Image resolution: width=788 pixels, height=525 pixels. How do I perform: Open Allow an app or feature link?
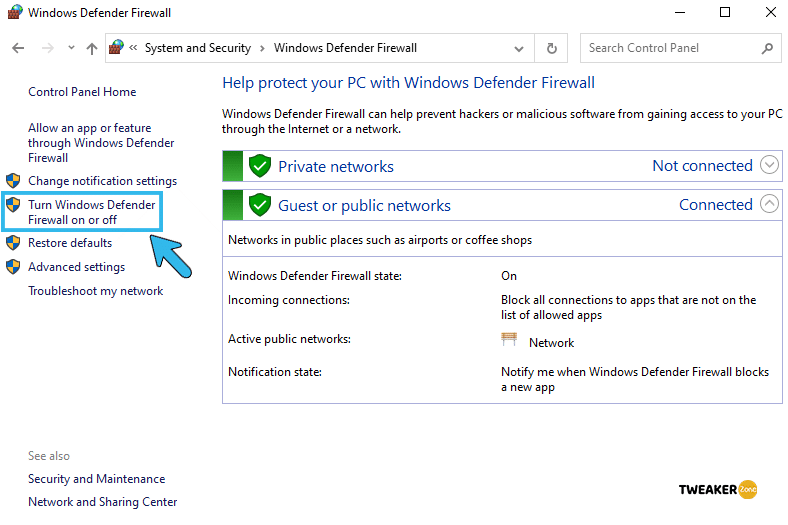point(101,143)
